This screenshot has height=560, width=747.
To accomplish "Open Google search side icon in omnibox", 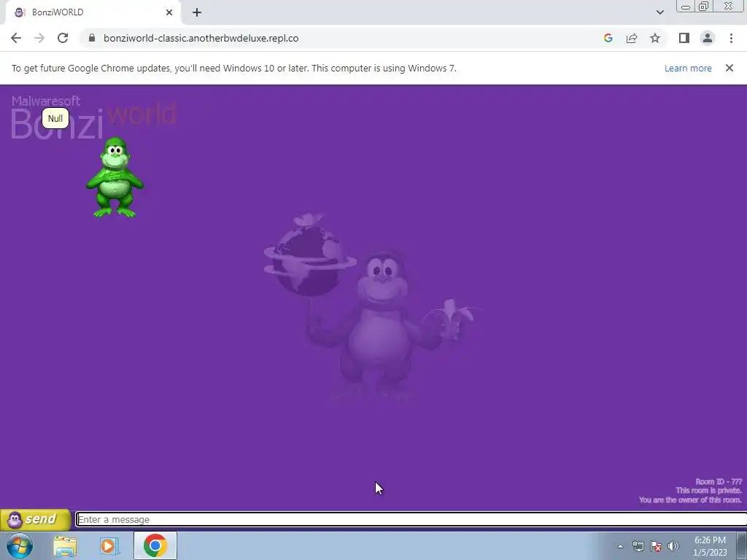I will click(608, 38).
